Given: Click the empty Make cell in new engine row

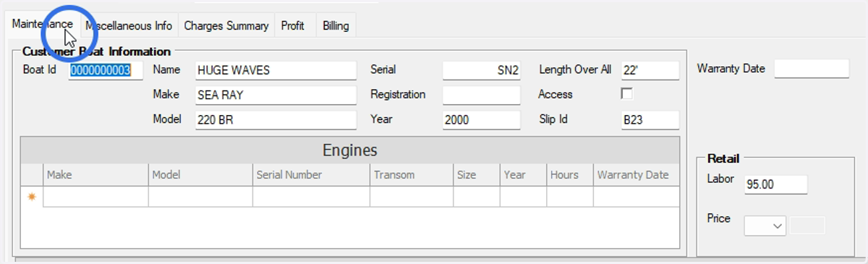Looking at the screenshot, I should 95,197.
